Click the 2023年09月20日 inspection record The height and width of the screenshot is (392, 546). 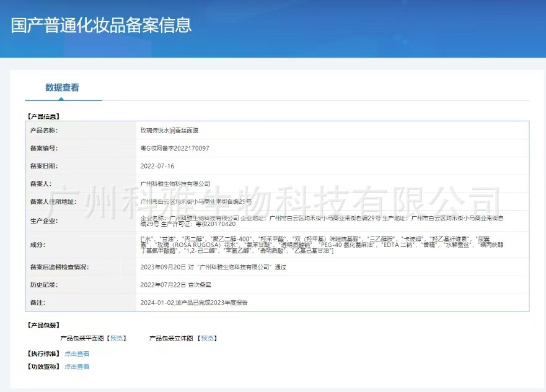[213, 267]
